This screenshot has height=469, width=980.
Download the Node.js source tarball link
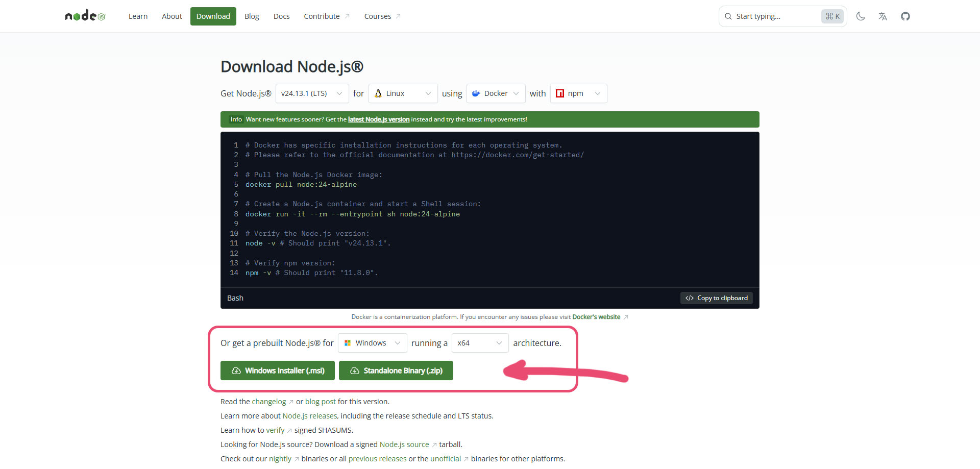404,445
